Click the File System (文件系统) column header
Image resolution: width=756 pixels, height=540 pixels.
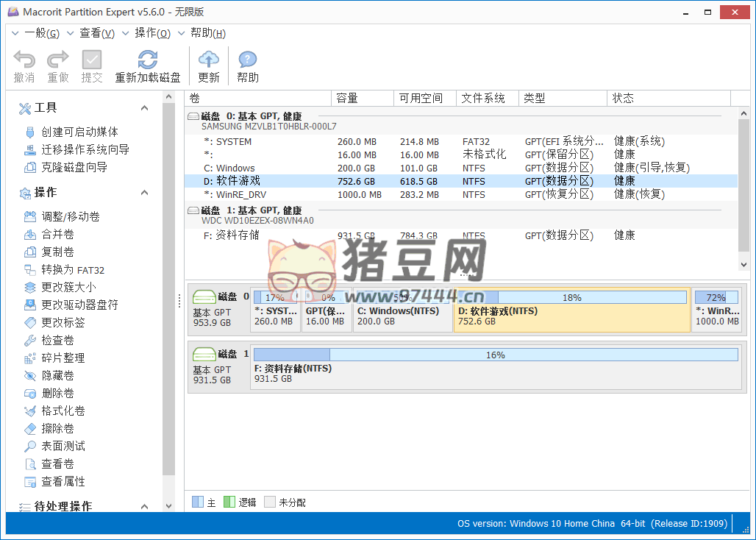(483, 99)
